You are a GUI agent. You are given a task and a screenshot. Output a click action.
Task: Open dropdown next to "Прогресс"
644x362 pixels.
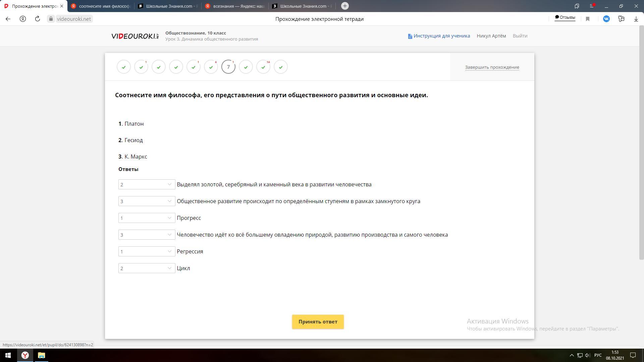click(x=147, y=218)
